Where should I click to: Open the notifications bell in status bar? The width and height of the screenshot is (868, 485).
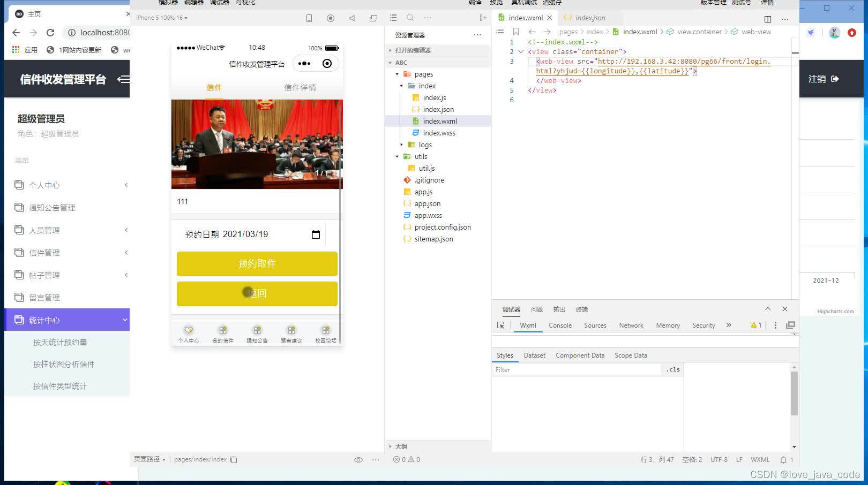tap(783, 460)
